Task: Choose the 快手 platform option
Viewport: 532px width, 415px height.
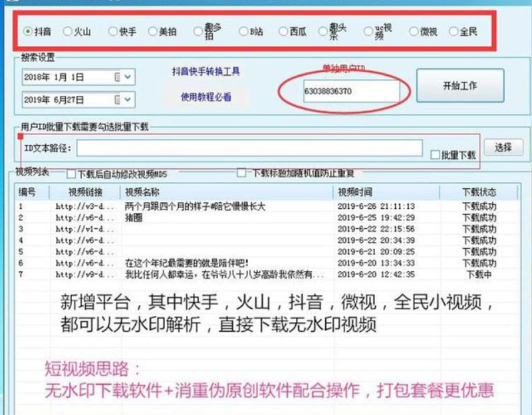Action: [113, 31]
